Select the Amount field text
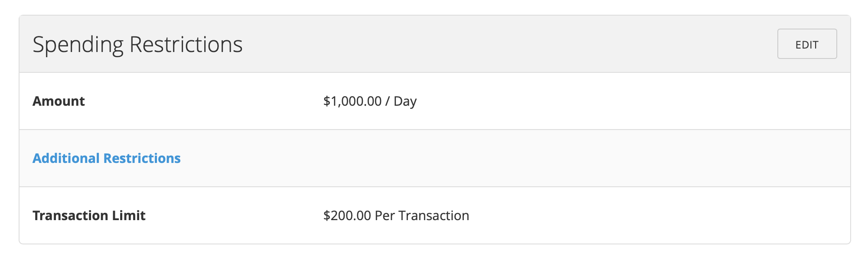This screenshot has width=868, height=260. click(x=59, y=101)
